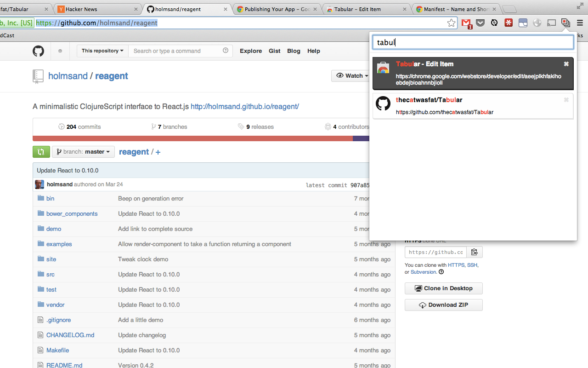View the 9 releases link
The width and height of the screenshot is (588, 368).
click(x=256, y=126)
